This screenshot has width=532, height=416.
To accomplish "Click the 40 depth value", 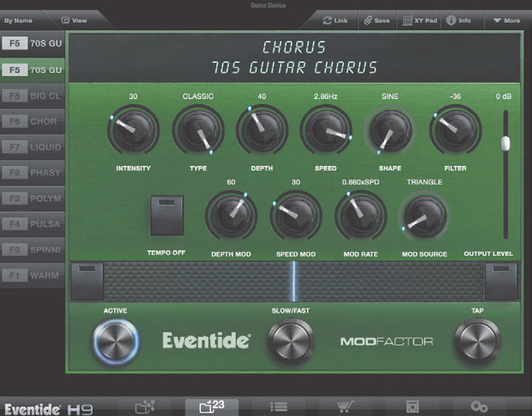I will pyautogui.click(x=262, y=96).
